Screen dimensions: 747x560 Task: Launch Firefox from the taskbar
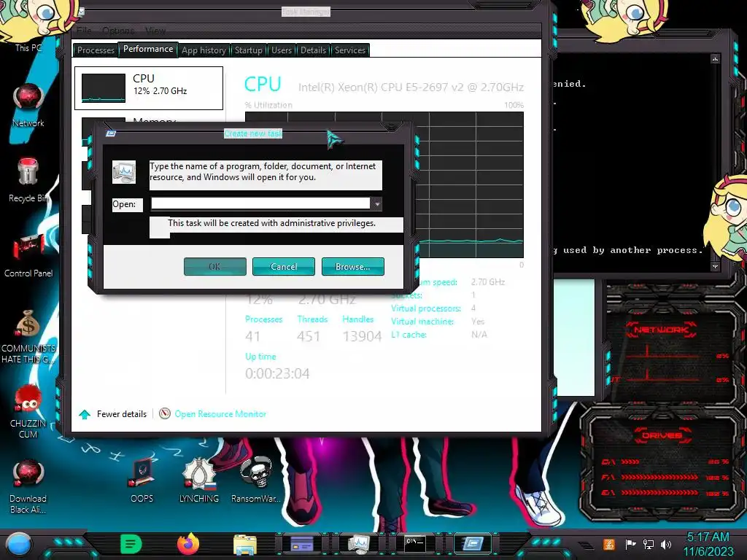pyautogui.click(x=188, y=544)
